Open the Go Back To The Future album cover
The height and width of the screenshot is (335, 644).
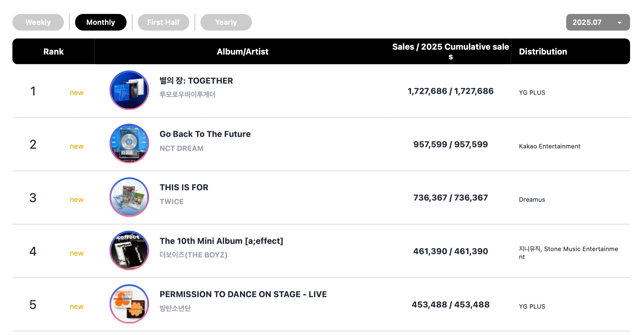(x=129, y=144)
